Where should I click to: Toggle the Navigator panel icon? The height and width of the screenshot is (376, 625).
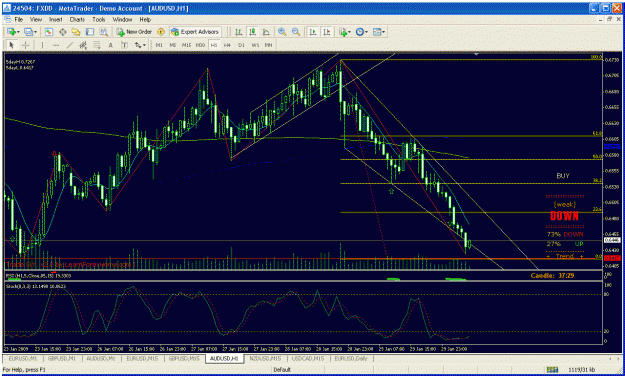click(x=76, y=32)
